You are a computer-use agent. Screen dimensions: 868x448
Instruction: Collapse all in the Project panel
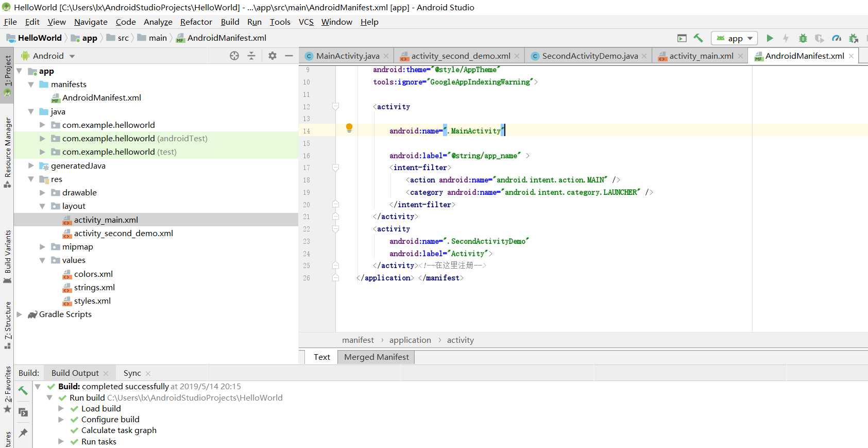pos(251,56)
